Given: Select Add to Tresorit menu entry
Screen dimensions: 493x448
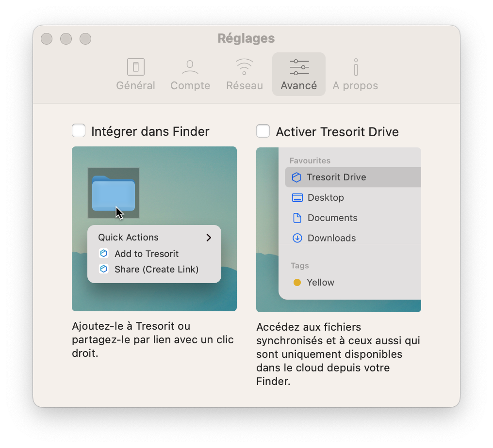Looking at the screenshot, I should tap(147, 254).
